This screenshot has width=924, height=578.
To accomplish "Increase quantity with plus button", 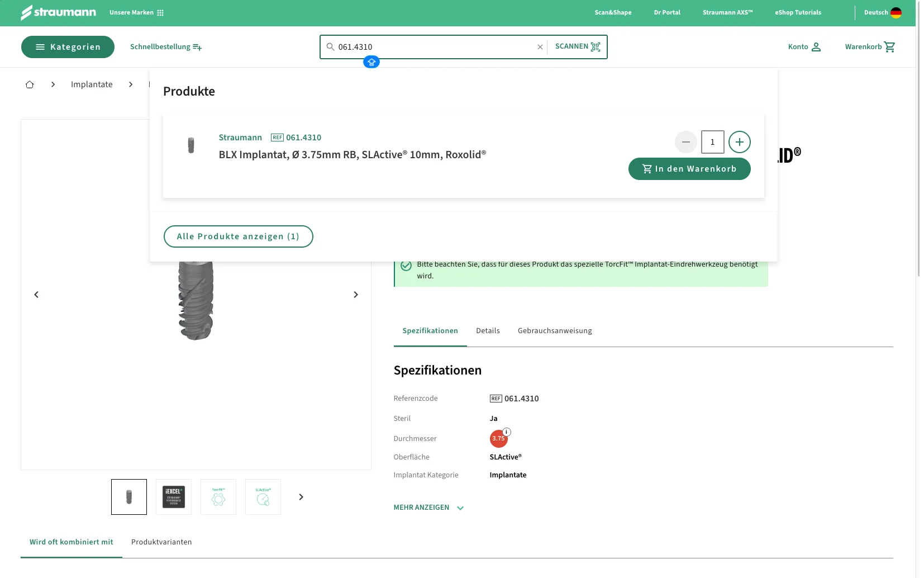I will (x=740, y=142).
